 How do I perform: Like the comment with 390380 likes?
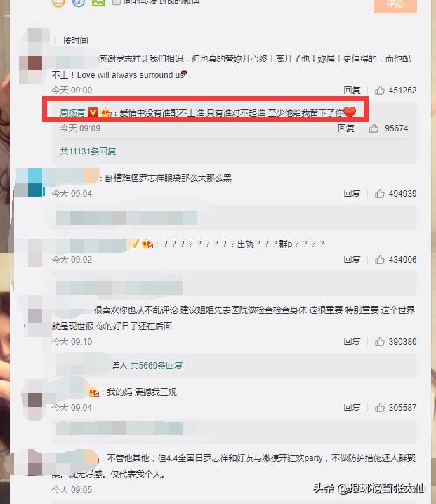pyautogui.click(x=379, y=341)
